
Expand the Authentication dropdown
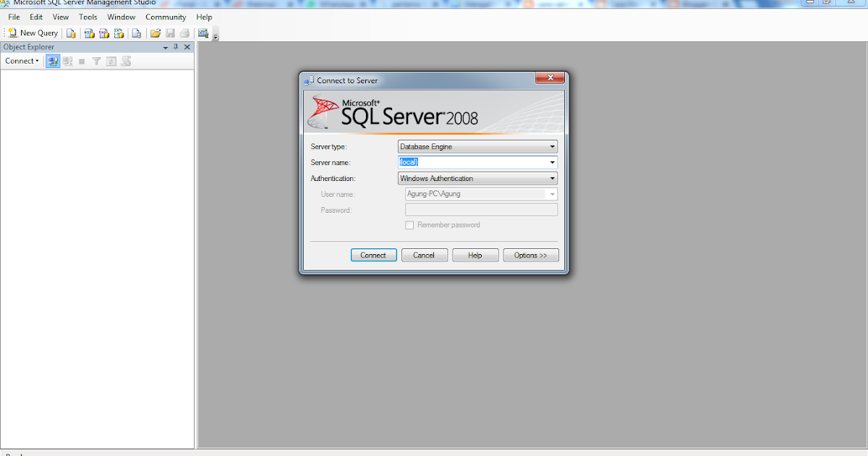point(552,178)
